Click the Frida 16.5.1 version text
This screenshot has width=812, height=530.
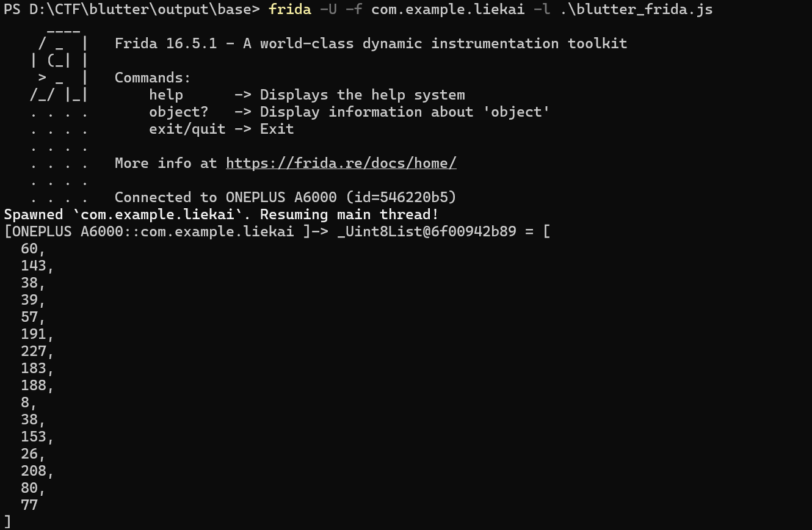pyautogui.click(x=165, y=43)
